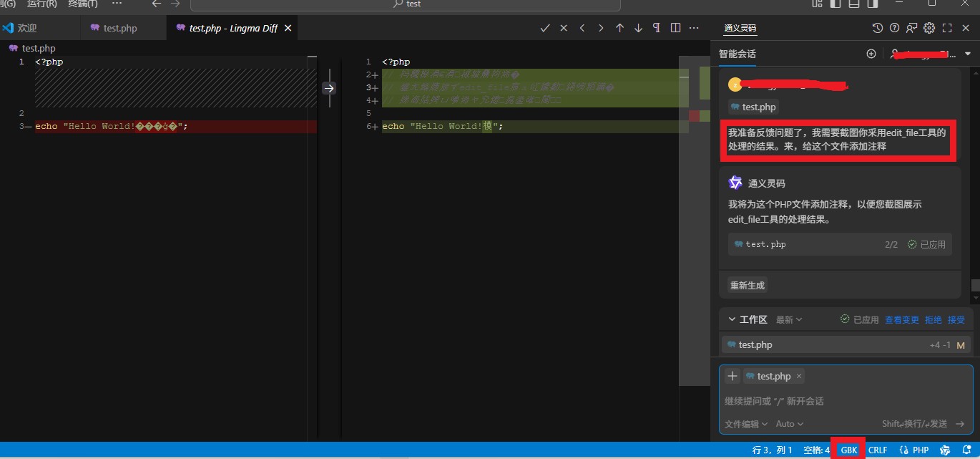Image resolution: width=980 pixels, height=459 pixels.
Task: Click the 已应用 status in workspace header
Action: pos(859,320)
